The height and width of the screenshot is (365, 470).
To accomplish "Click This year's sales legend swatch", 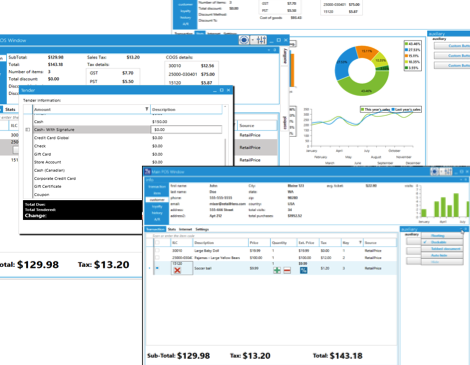I will pos(362,109).
